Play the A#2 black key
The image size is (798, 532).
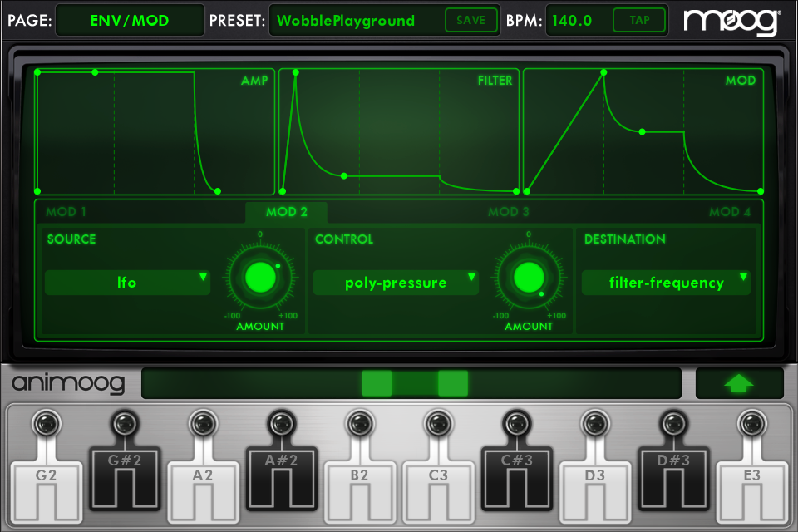tap(280, 478)
